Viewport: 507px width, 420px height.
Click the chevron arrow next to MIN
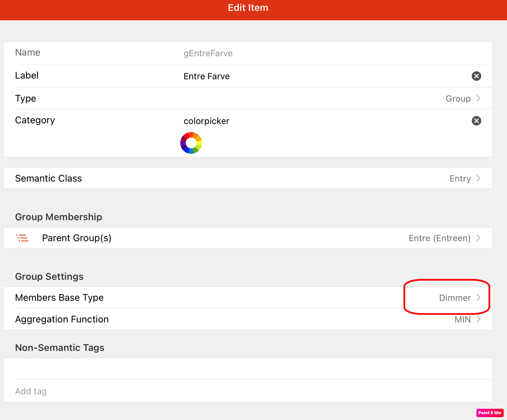[x=478, y=319]
